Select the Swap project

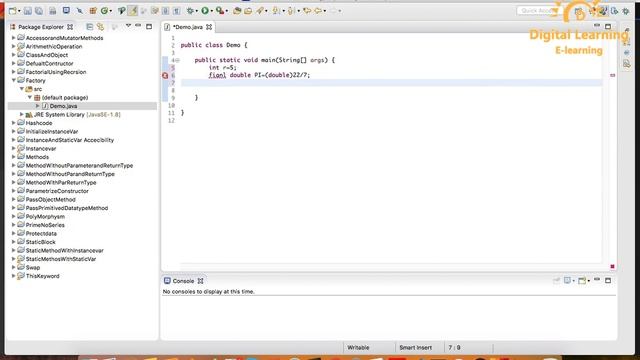click(33, 268)
